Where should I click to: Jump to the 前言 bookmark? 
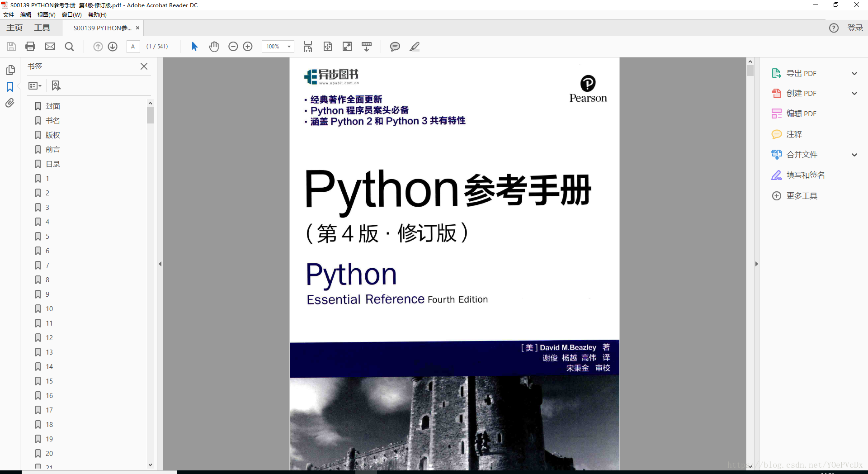[x=53, y=149]
